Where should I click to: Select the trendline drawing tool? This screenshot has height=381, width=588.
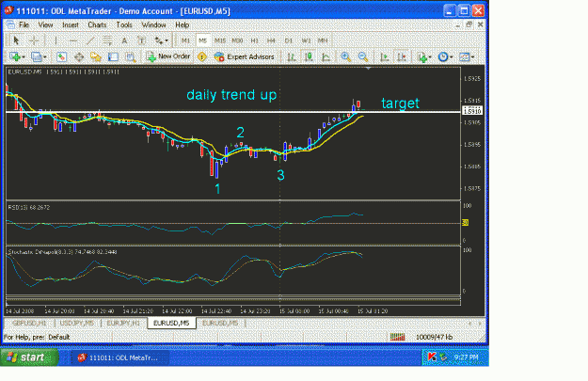(x=90, y=40)
